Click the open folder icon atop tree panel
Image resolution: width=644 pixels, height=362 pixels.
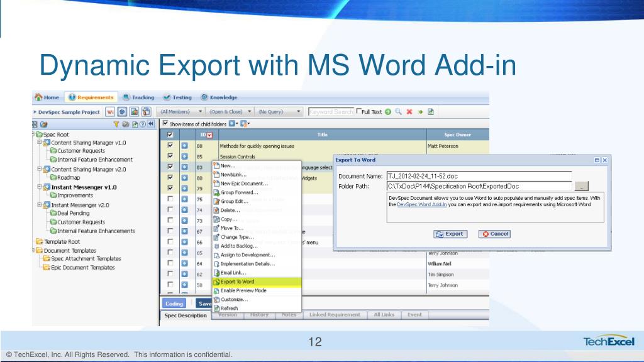tap(44, 124)
